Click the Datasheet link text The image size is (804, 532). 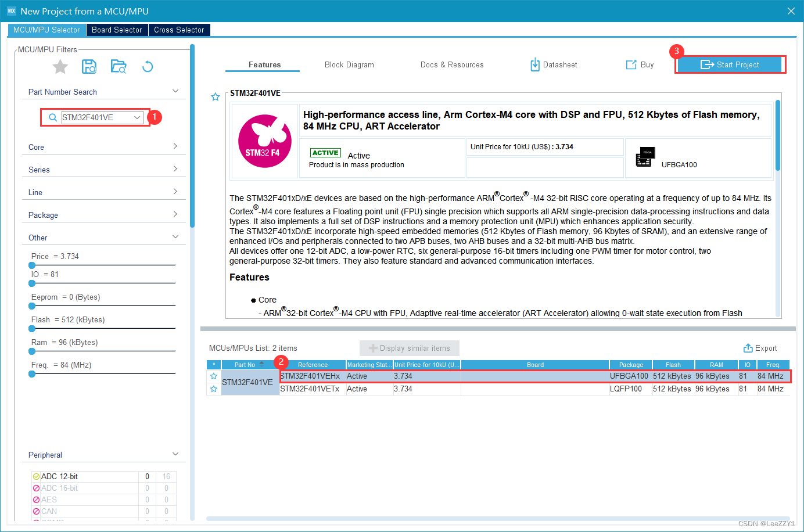[x=560, y=64]
